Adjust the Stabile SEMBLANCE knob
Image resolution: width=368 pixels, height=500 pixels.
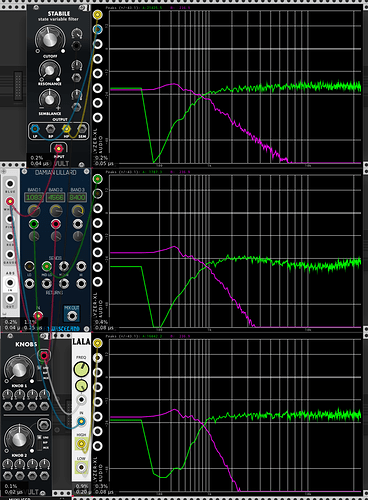50,99
